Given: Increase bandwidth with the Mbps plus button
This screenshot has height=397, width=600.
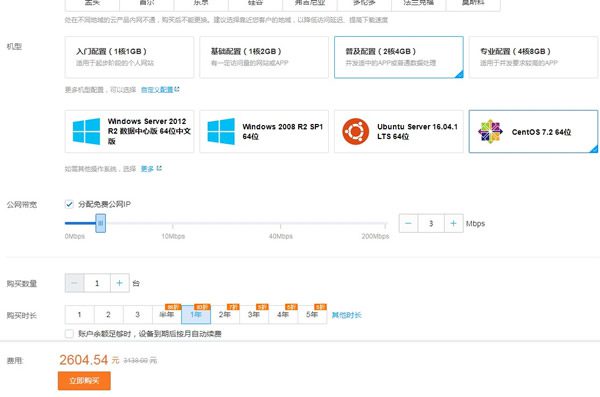Looking at the screenshot, I should tap(453, 224).
